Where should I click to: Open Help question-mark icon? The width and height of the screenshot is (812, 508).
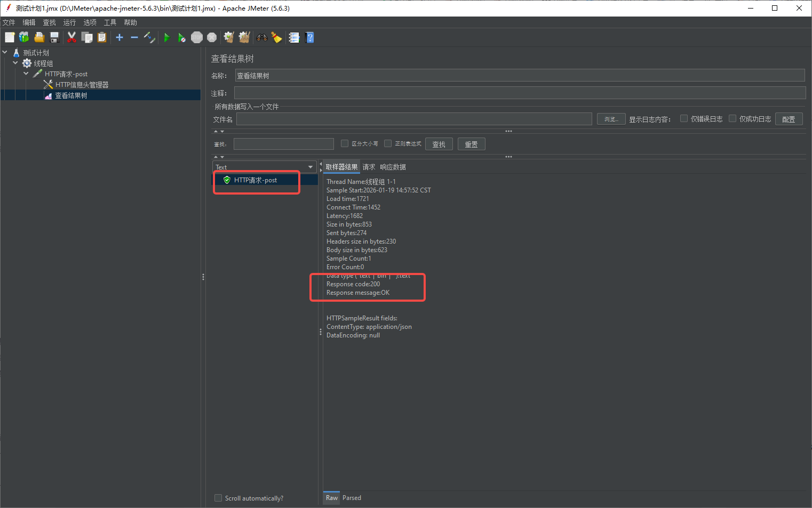click(x=309, y=37)
